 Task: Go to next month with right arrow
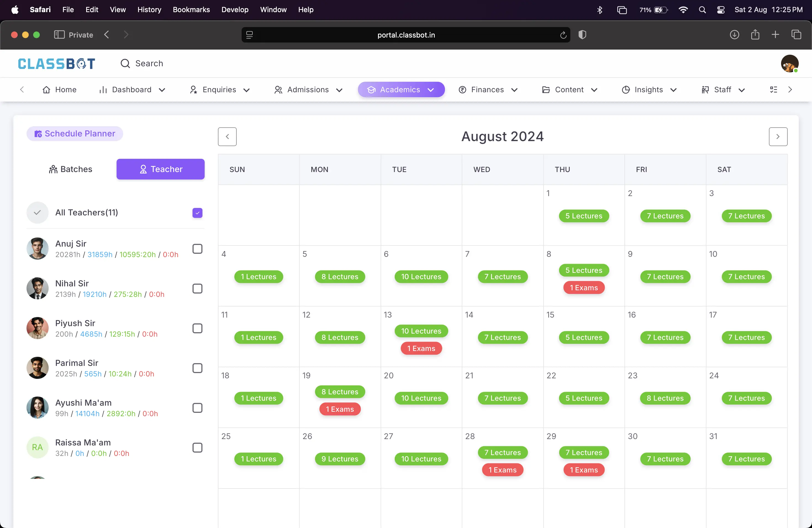point(778,137)
